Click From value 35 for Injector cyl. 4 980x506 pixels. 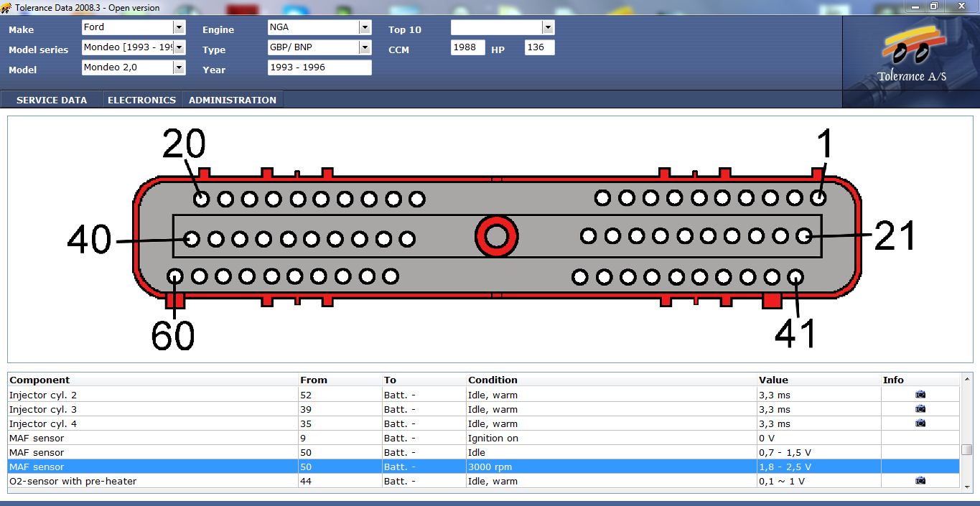[340, 423]
